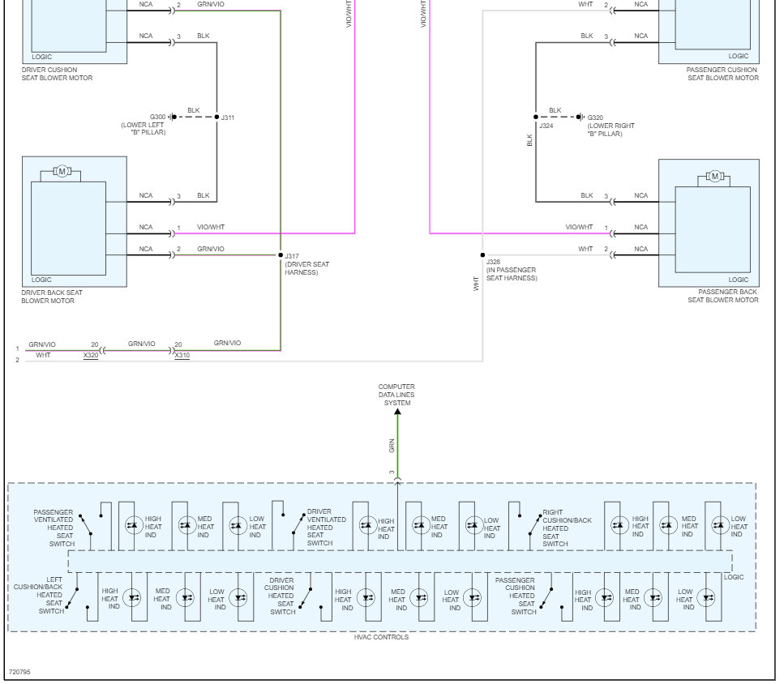Viewport: 784px width, 684px height.
Task: Click the 'HVAC CONTROLS' caption
Action: (x=381, y=637)
